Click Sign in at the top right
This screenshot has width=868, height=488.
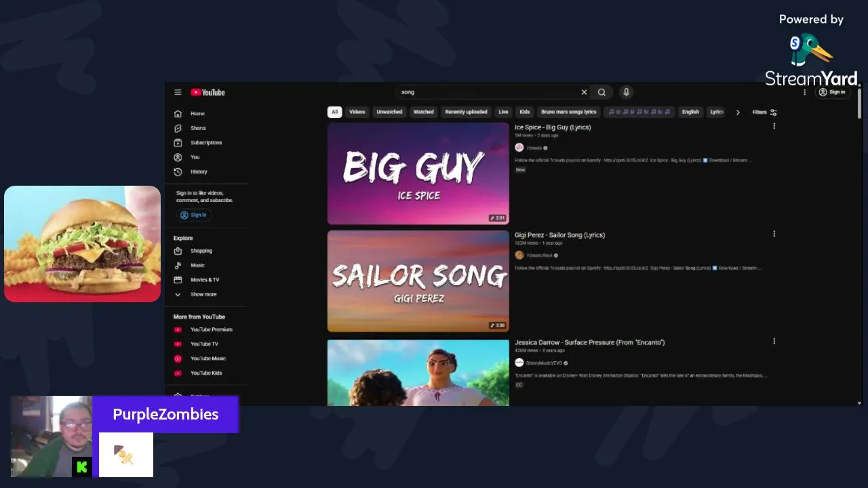click(x=832, y=92)
